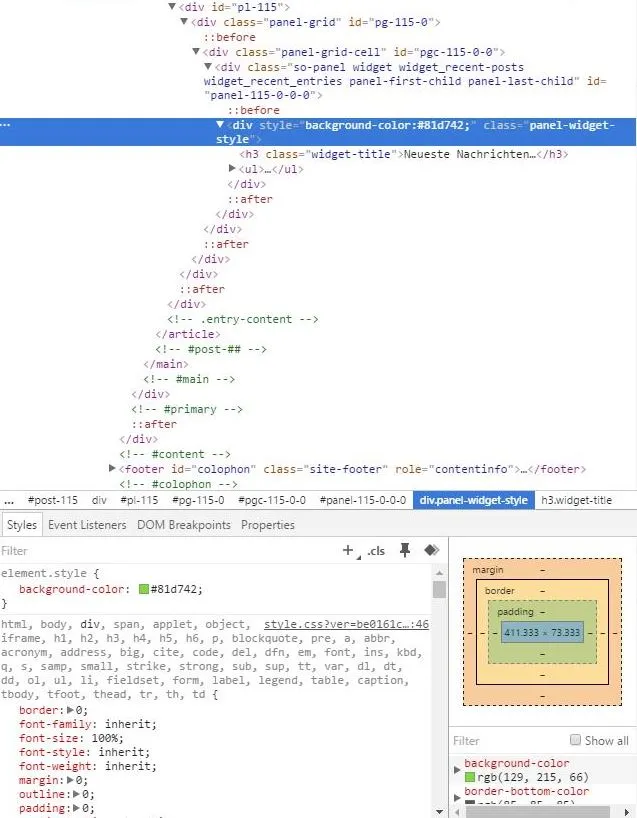Screen dimensions: 637x818
Task: Click the 411.333 × 73.333 content box
Action: click(x=542, y=632)
